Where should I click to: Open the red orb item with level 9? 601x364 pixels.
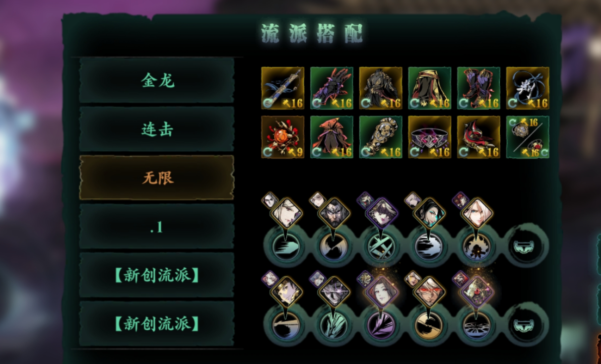283,137
